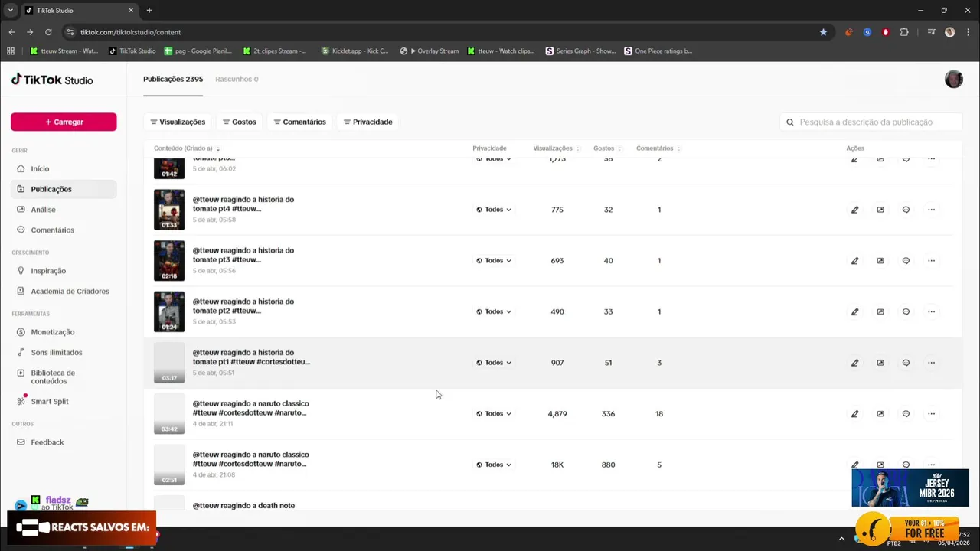Viewport: 980px width, 551px height.
Task: Go to Análise in the sidebar
Action: tap(43, 210)
